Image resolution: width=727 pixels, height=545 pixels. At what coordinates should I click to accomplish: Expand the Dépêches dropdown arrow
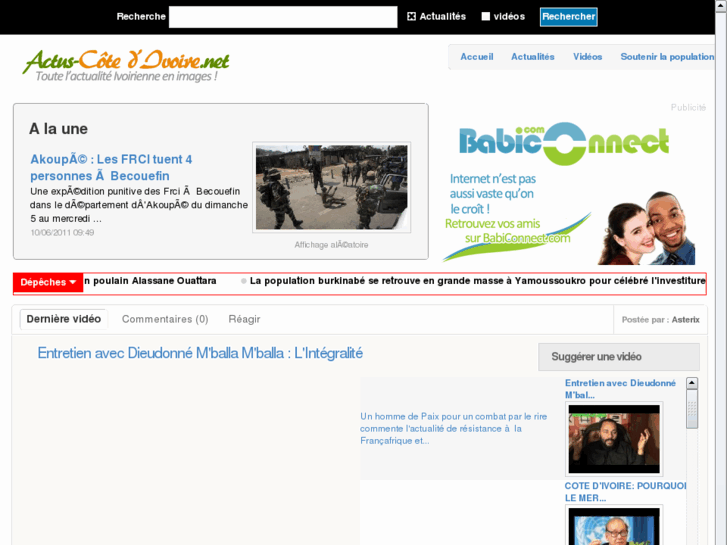point(73,282)
